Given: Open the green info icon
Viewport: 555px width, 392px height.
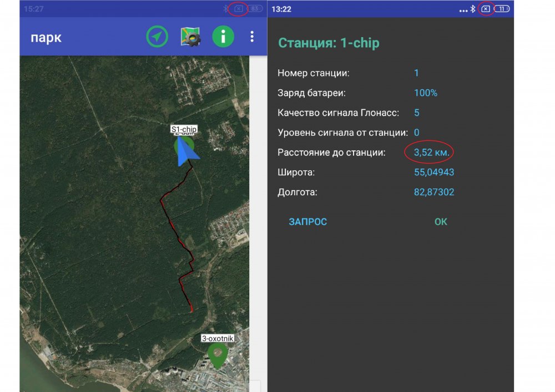Looking at the screenshot, I should [223, 37].
